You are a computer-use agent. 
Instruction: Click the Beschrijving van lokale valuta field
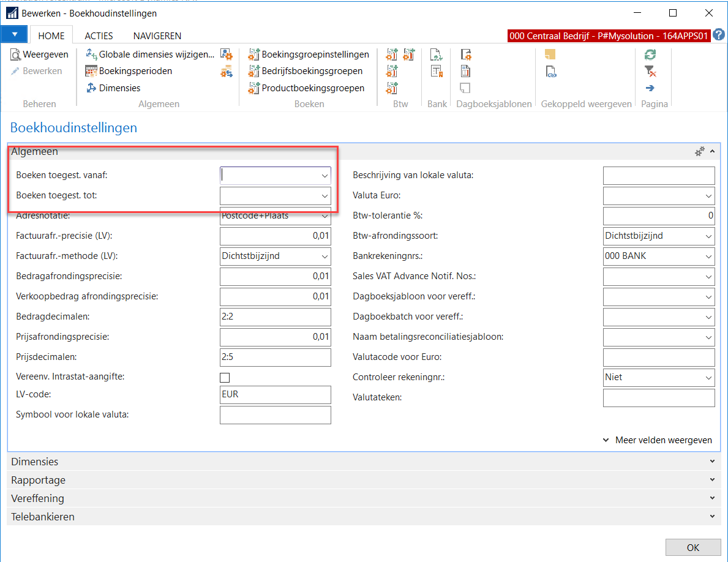pyautogui.click(x=659, y=176)
